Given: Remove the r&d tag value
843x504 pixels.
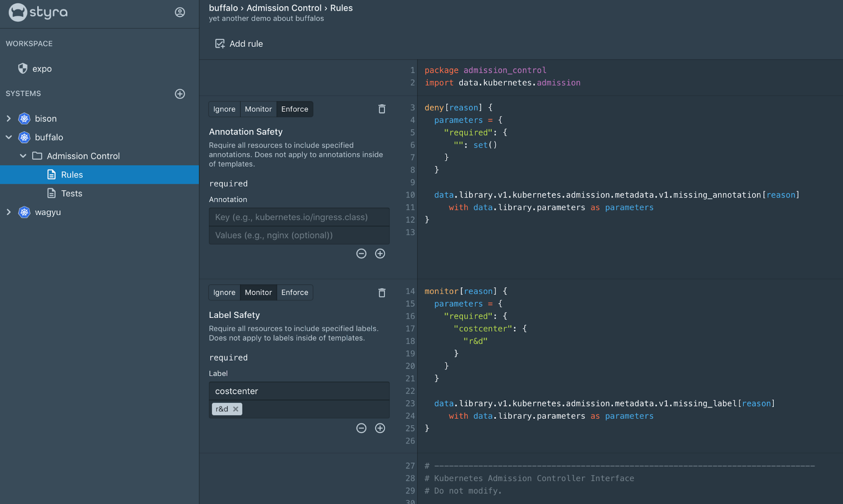Looking at the screenshot, I should [236, 409].
